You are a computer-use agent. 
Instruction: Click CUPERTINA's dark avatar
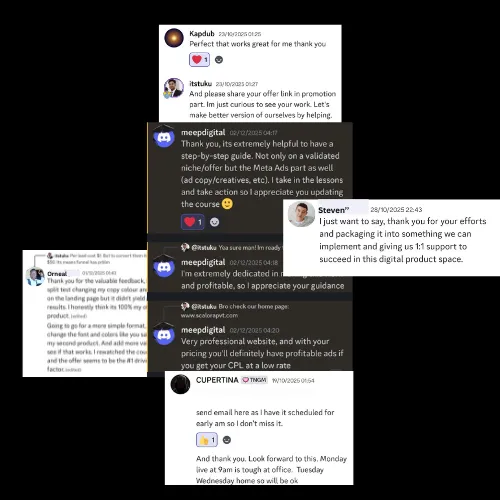point(180,384)
